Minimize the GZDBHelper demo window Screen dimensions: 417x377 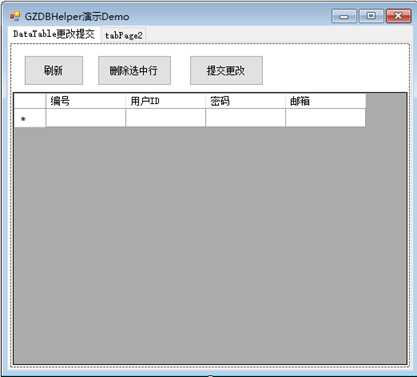point(344,16)
